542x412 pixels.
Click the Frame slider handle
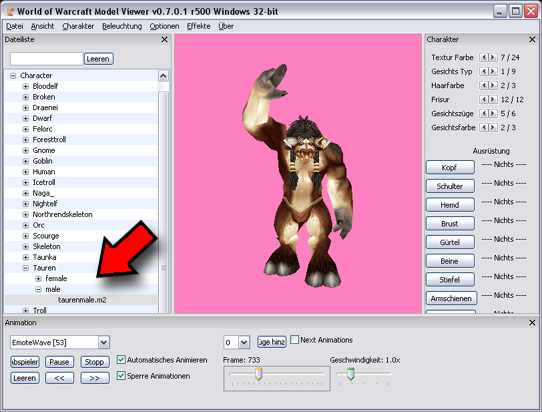point(258,374)
